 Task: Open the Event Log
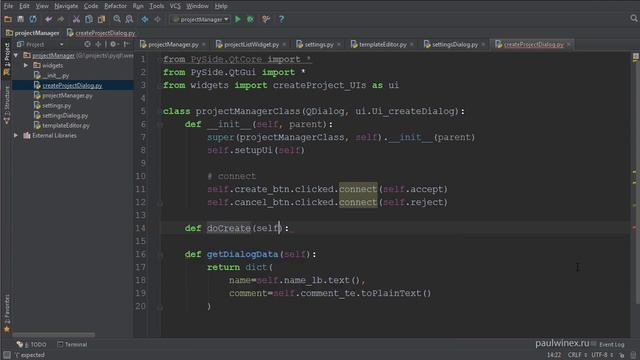pyautogui.click(x=608, y=344)
